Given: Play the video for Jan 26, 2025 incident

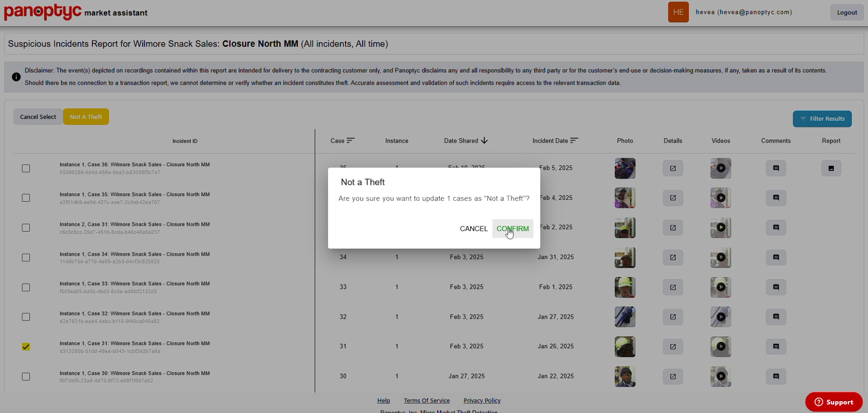Looking at the screenshot, I should tap(721, 347).
